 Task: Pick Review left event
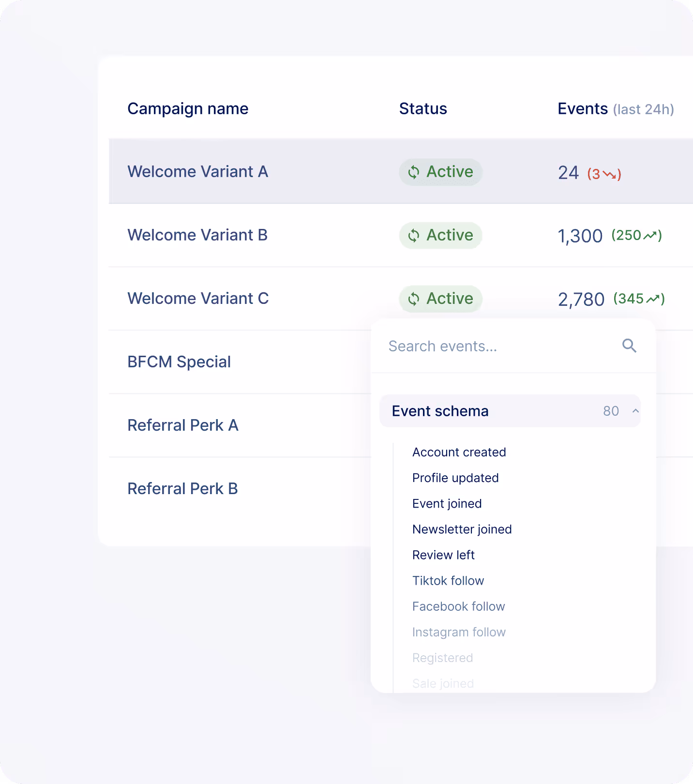point(443,555)
